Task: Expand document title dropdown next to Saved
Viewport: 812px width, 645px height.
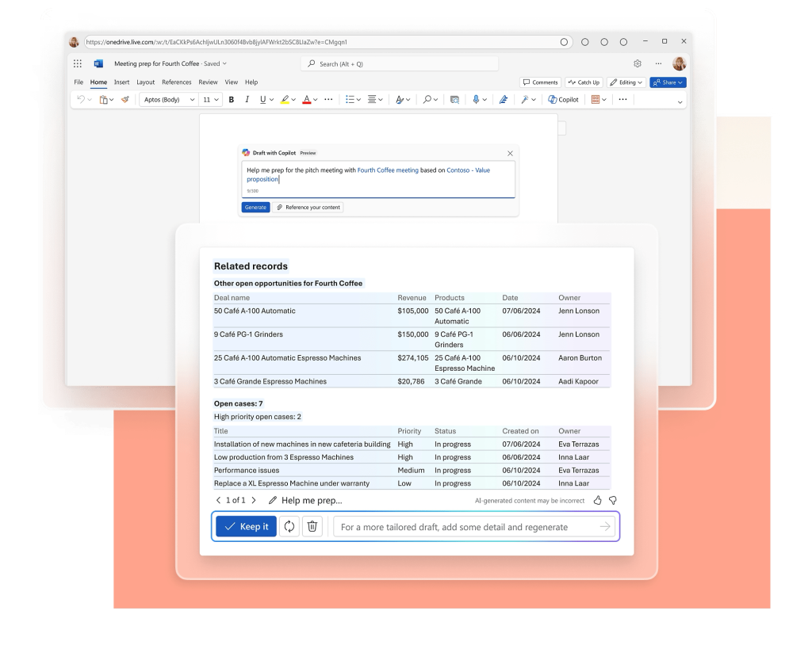Action: pyautogui.click(x=224, y=63)
